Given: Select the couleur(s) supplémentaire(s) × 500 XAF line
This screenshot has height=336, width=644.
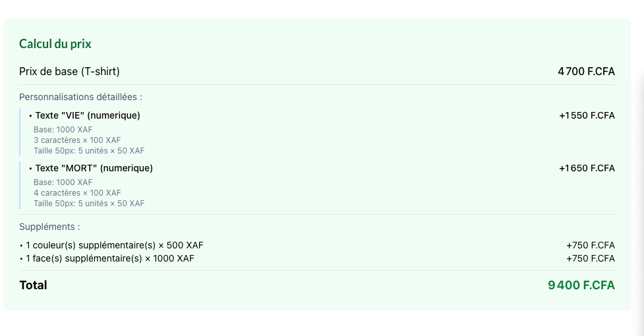Looking at the screenshot, I should point(110,245).
